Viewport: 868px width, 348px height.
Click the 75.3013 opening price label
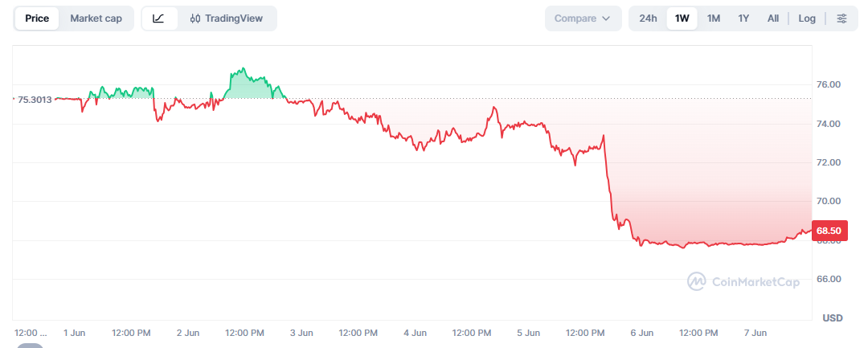35,100
